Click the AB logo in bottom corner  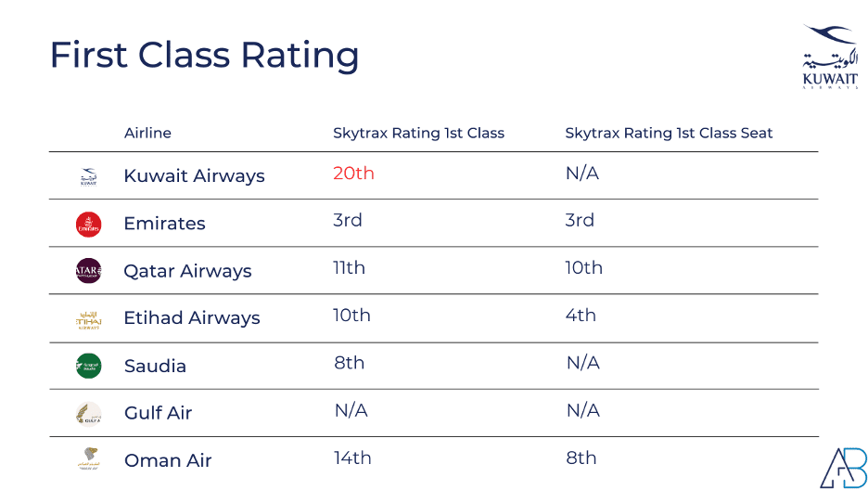(x=843, y=468)
